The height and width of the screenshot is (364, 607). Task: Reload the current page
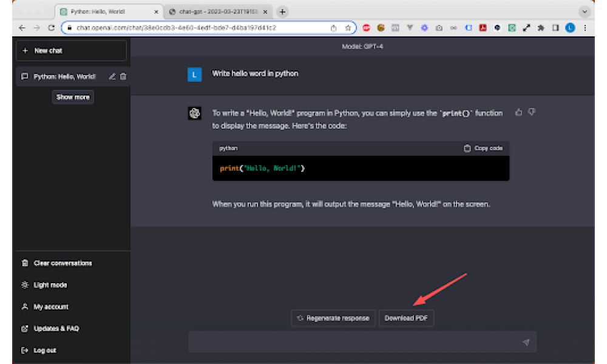coord(51,28)
